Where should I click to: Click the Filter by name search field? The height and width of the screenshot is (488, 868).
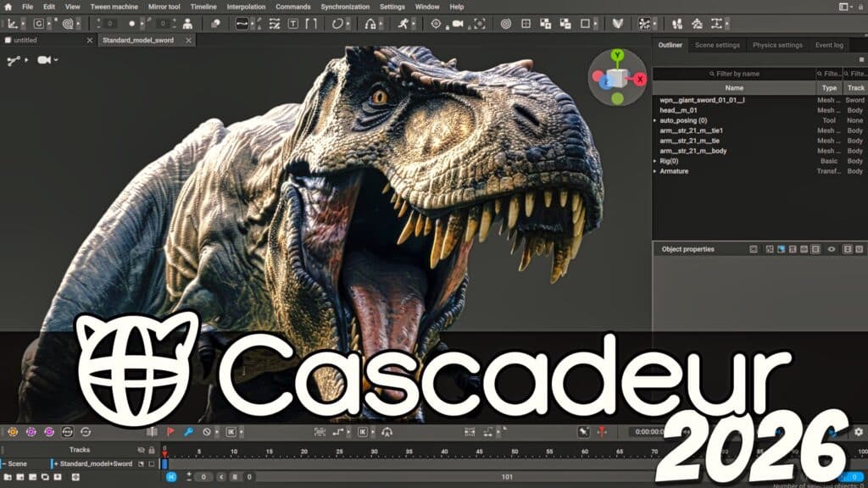736,74
